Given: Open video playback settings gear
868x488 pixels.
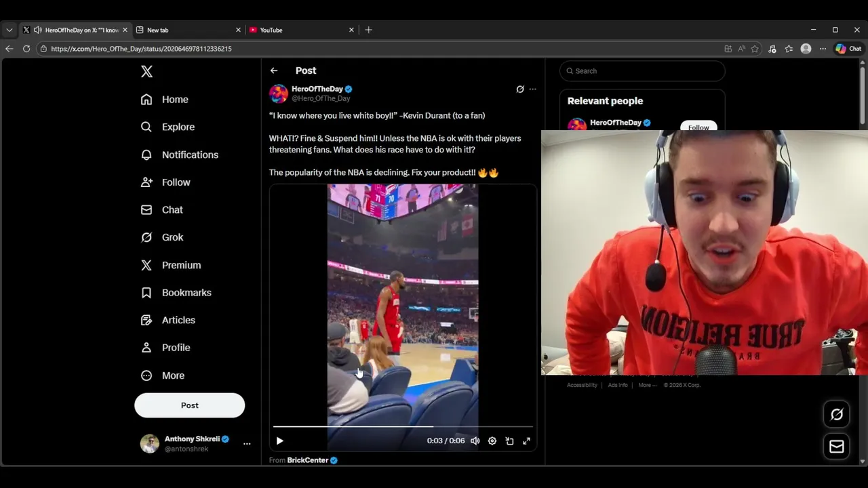Looking at the screenshot, I should [x=492, y=441].
